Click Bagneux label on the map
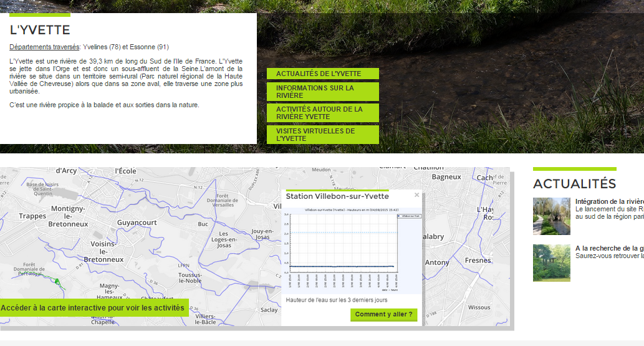This screenshot has height=346, width=644. click(x=446, y=176)
